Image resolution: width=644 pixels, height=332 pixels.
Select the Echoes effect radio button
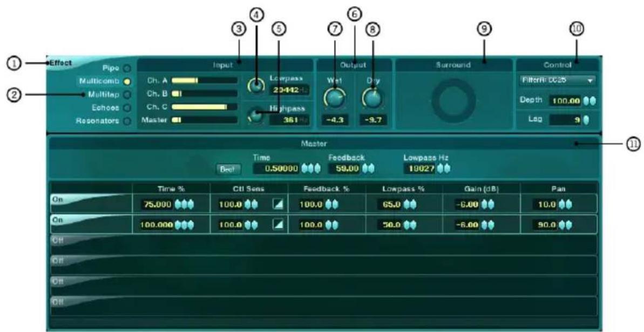click(128, 107)
